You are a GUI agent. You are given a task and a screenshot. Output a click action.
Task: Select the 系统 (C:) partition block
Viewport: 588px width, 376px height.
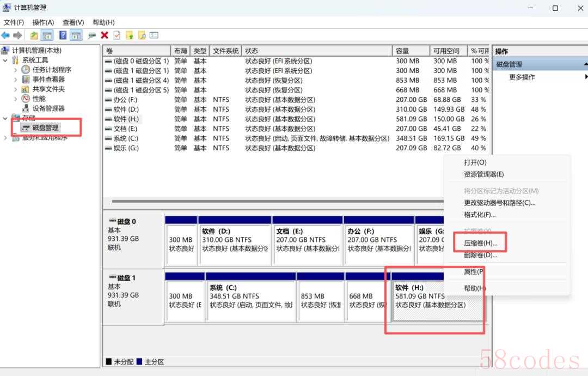[x=250, y=301]
